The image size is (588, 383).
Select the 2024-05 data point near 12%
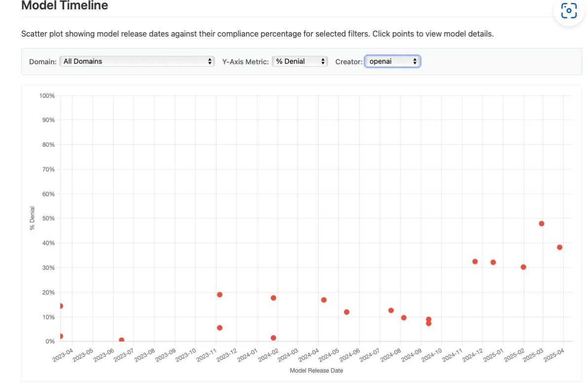(347, 312)
